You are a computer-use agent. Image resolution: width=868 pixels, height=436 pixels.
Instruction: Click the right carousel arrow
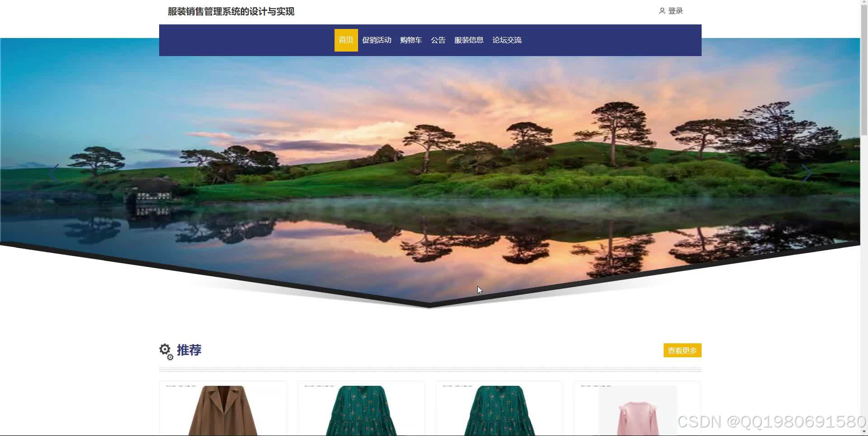[807, 173]
